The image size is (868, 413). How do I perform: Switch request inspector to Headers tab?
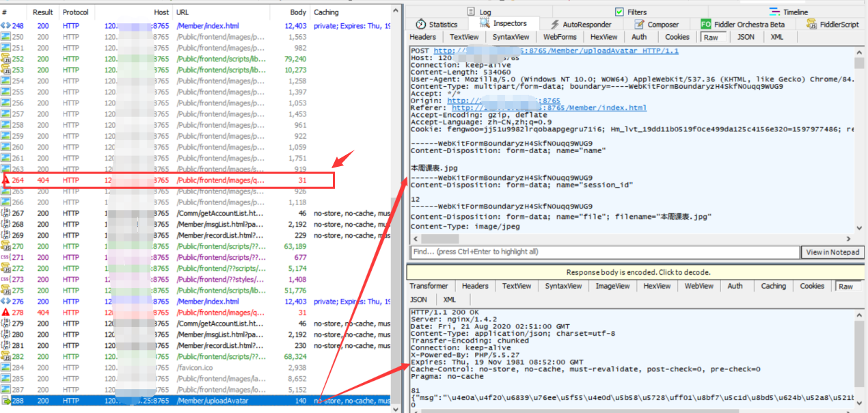[422, 37]
